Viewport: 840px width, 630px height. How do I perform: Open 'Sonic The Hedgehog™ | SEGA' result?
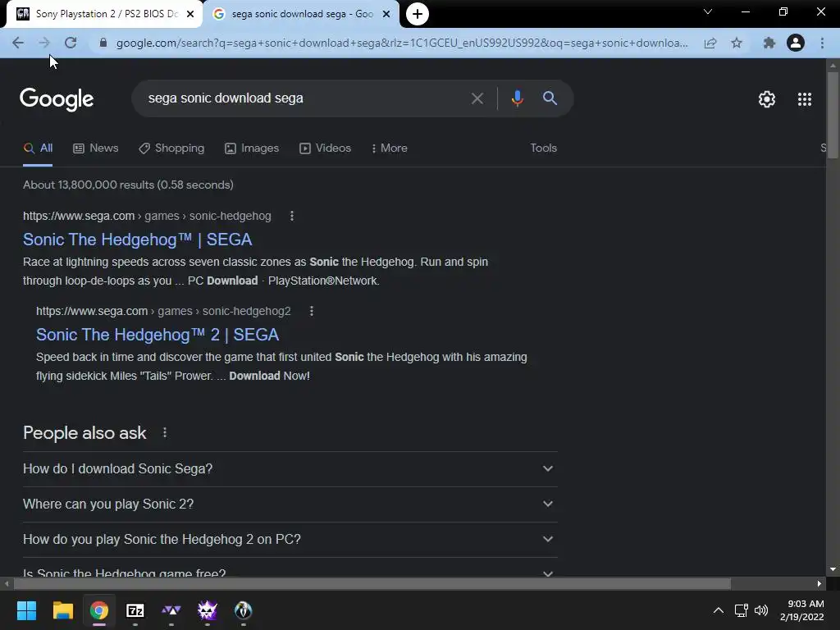point(137,240)
